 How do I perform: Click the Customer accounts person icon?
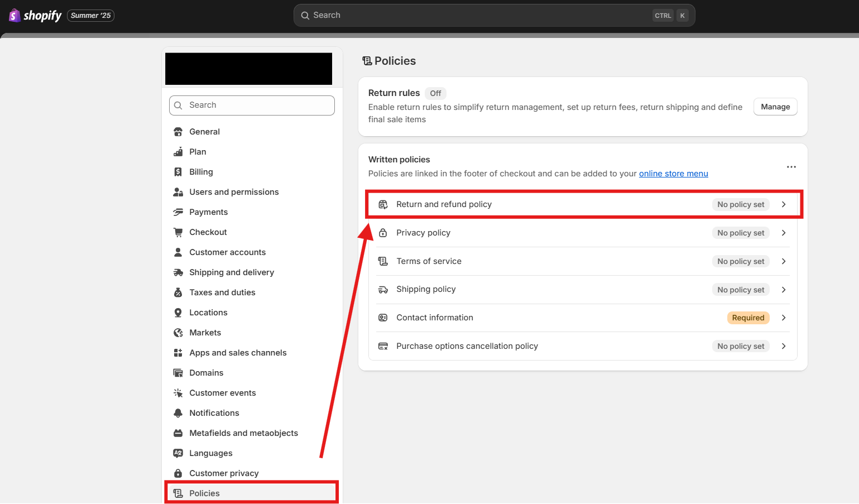[178, 252]
